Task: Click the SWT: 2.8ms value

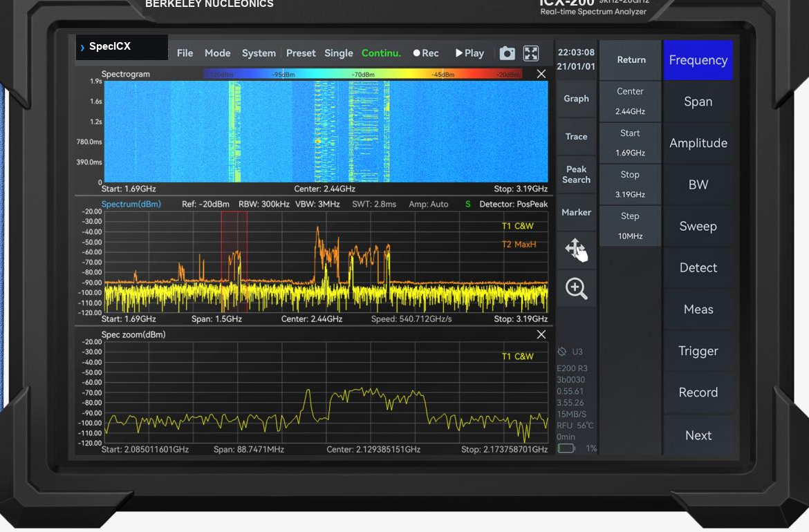Action: tap(374, 204)
